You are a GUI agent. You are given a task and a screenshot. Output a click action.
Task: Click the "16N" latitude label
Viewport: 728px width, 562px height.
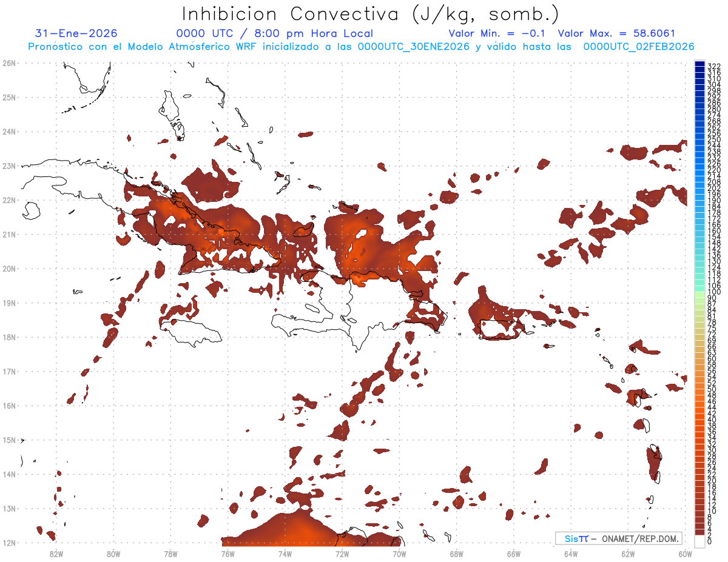8,406
